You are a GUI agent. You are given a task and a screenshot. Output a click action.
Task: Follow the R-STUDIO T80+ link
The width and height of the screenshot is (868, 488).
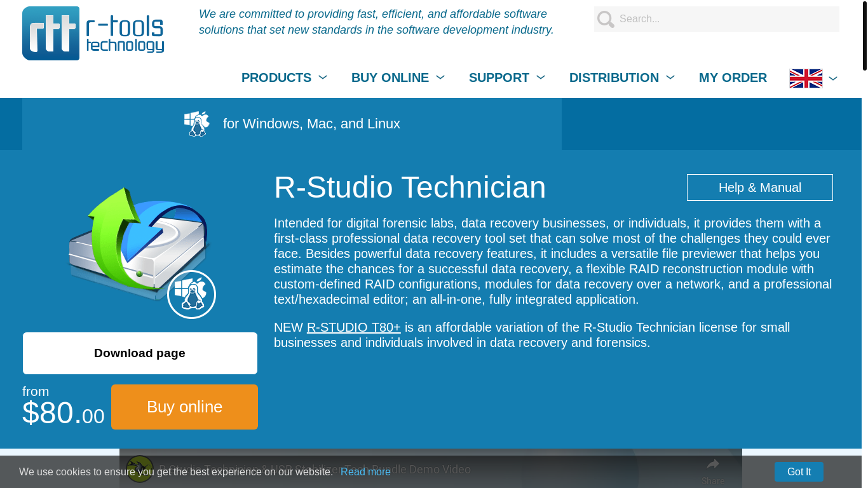(354, 327)
